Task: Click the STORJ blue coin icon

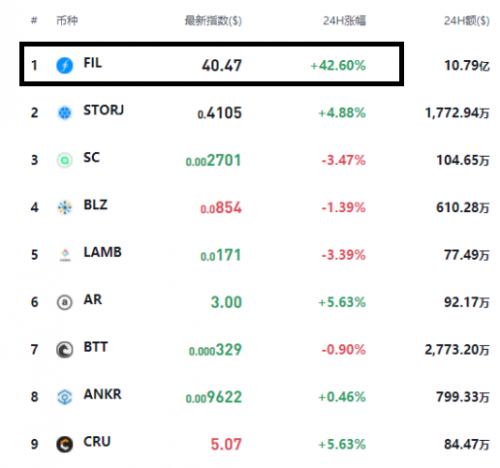Action: point(64,113)
